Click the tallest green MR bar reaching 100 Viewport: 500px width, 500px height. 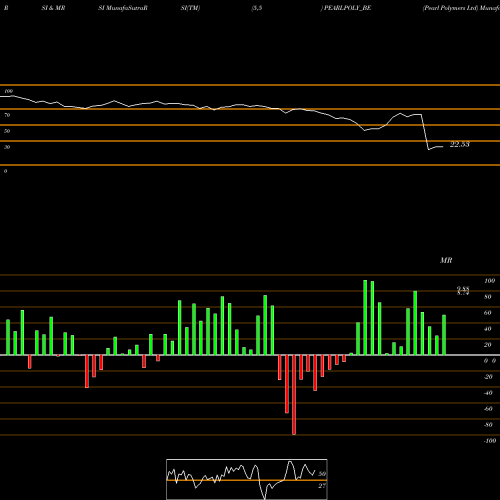click(x=365, y=317)
